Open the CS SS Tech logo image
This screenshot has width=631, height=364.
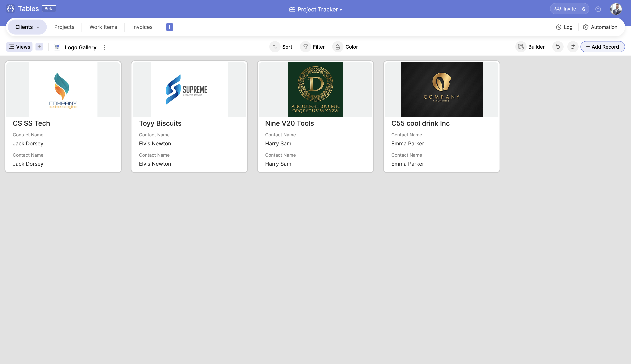[x=63, y=89]
